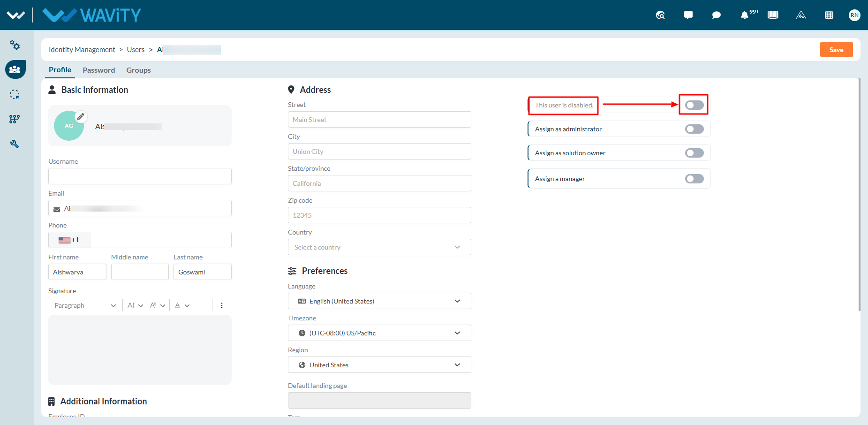Open the gears settings icon in the sidebar
Screen dimensions: 868x425
click(15, 45)
